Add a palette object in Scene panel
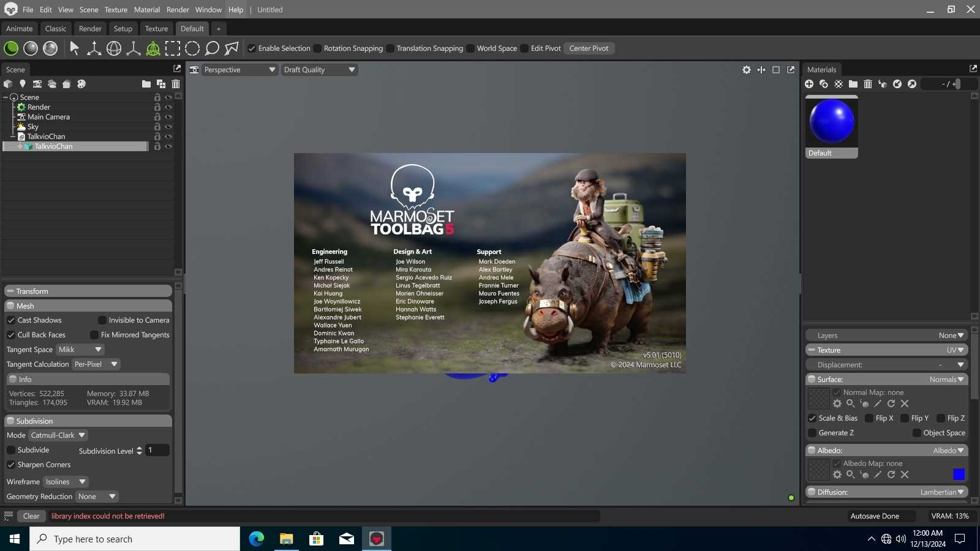Image resolution: width=980 pixels, height=551 pixels. click(81, 84)
